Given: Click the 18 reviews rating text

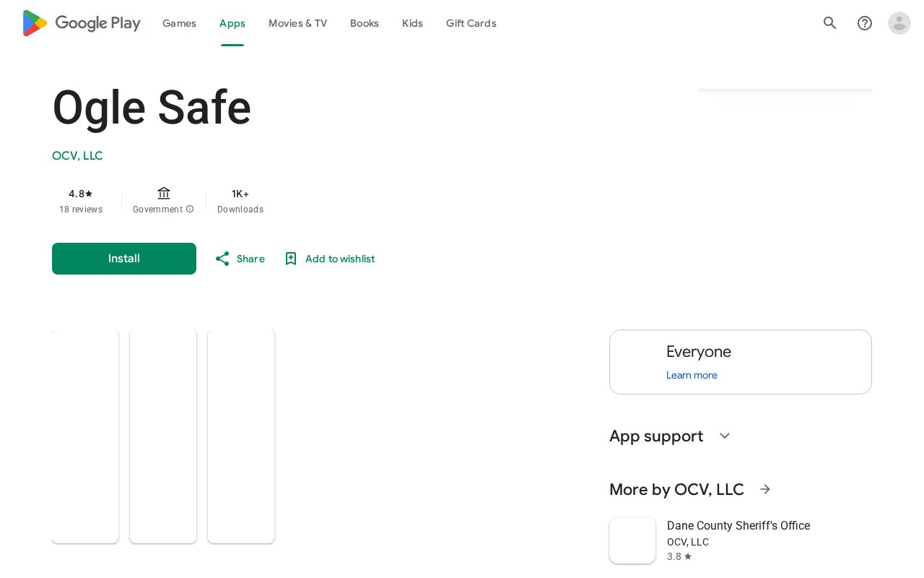Looking at the screenshot, I should click(x=81, y=210).
